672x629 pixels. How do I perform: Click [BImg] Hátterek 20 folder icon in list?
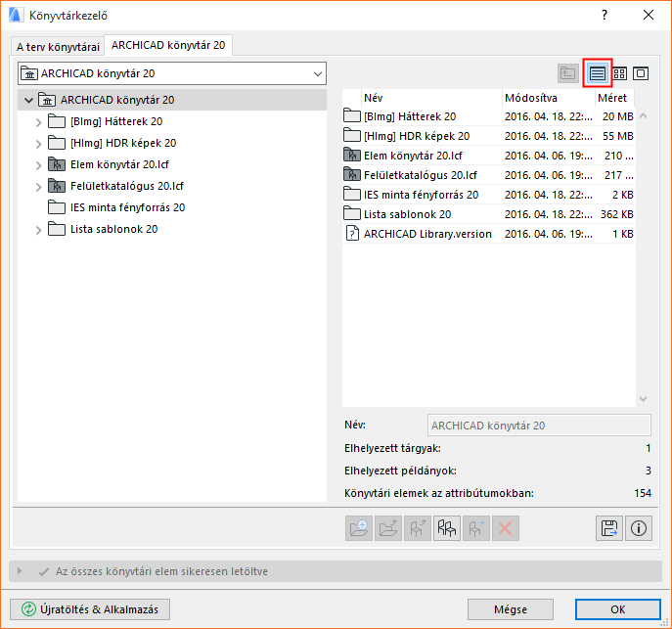[352, 115]
